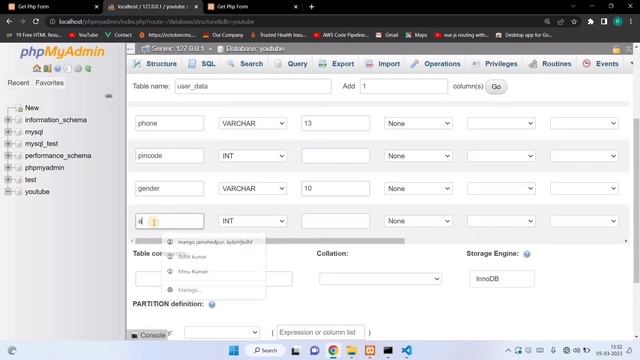Open the Operations tab

click(436, 64)
